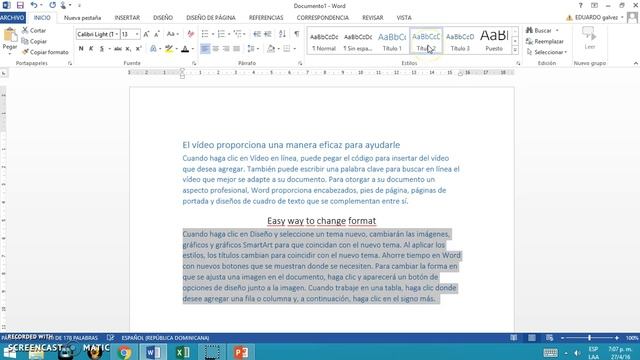This screenshot has height=360, width=640.
Task: Open the DISEÑO DE PÁGINA tab
Action: (x=211, y=18)
